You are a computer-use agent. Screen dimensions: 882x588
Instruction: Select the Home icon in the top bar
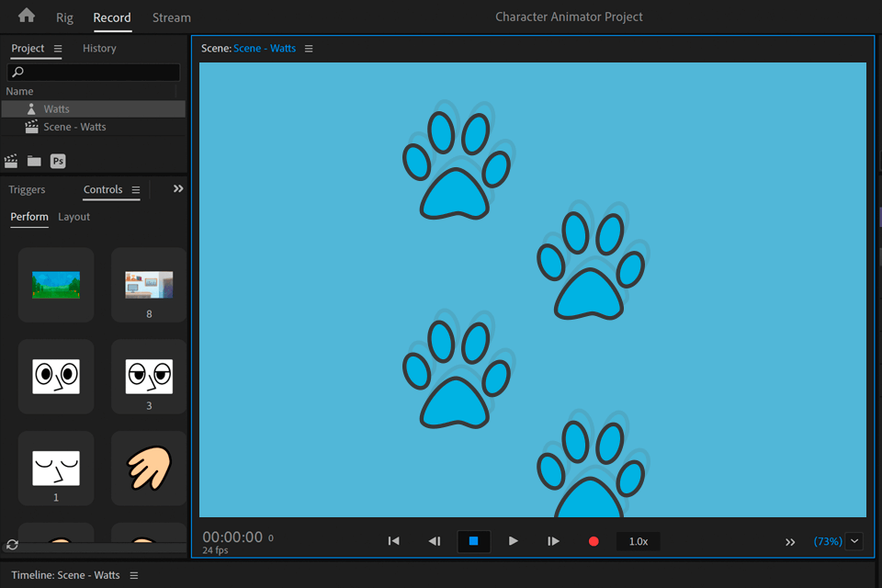click(x=24, y=17)
